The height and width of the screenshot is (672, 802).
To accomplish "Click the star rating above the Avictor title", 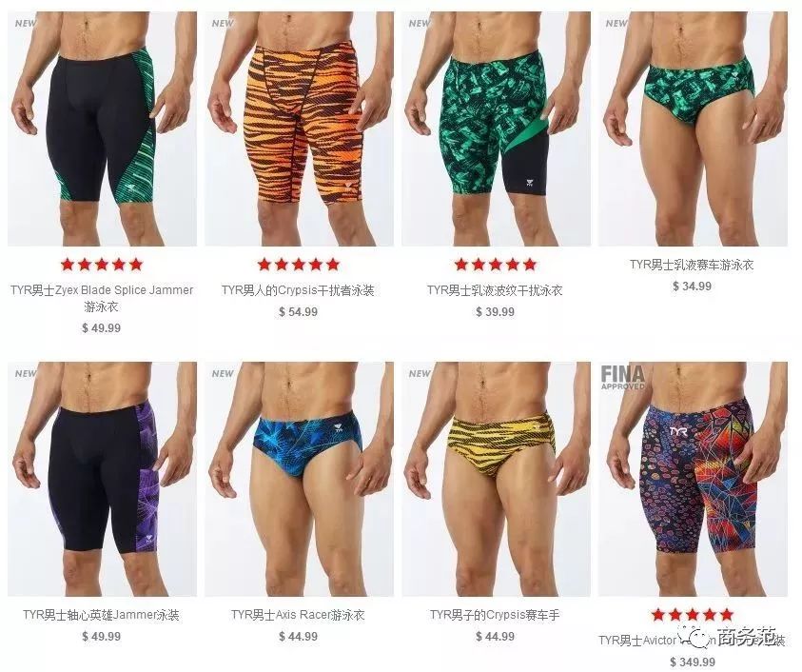I will 692,614.
